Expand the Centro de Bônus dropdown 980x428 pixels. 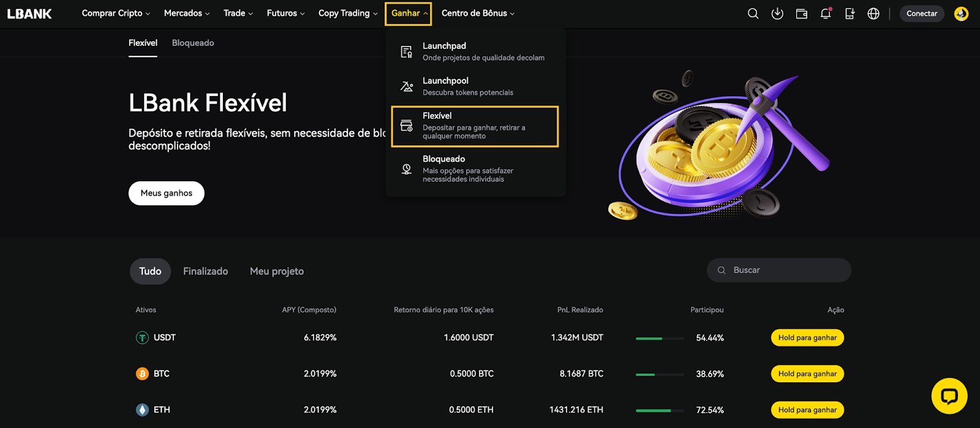point(478,13)
